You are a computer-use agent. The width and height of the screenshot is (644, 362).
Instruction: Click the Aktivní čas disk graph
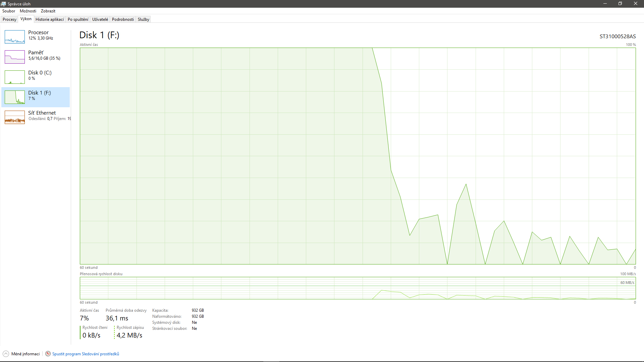click(x=358, y=156)
